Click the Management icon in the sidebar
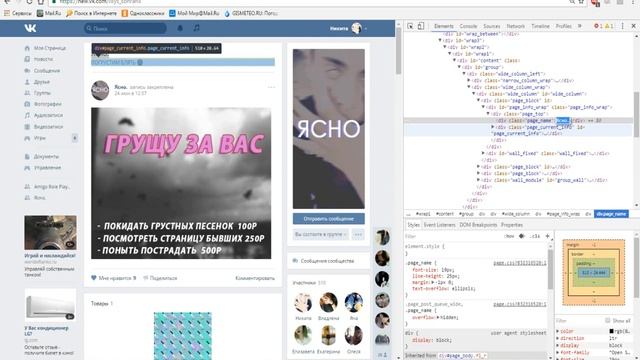The width and height of the screenshot is (640, 360). pyautogui.click(x=27, y=168)
